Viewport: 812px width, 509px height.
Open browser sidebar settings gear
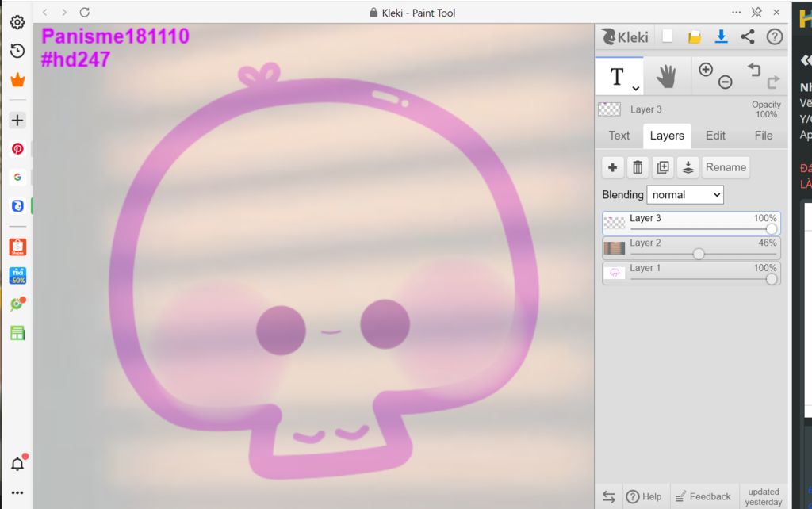(x=17, y=22)
